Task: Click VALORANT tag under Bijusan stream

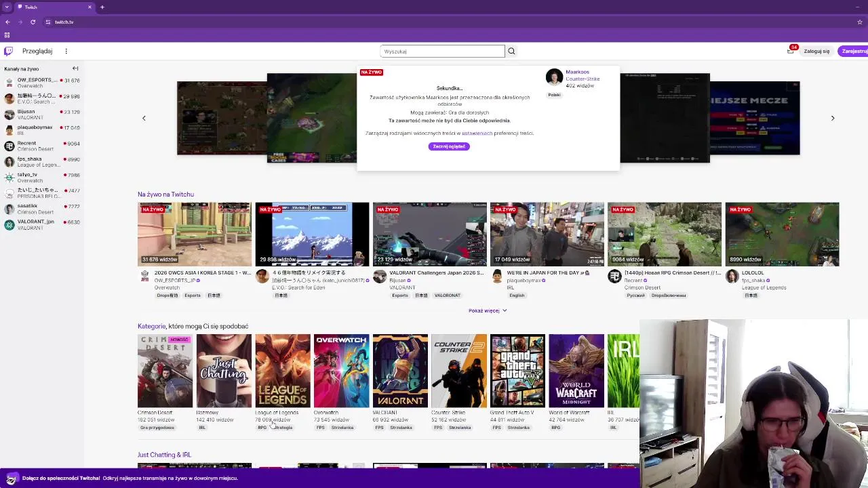Action: coord(447,296)
